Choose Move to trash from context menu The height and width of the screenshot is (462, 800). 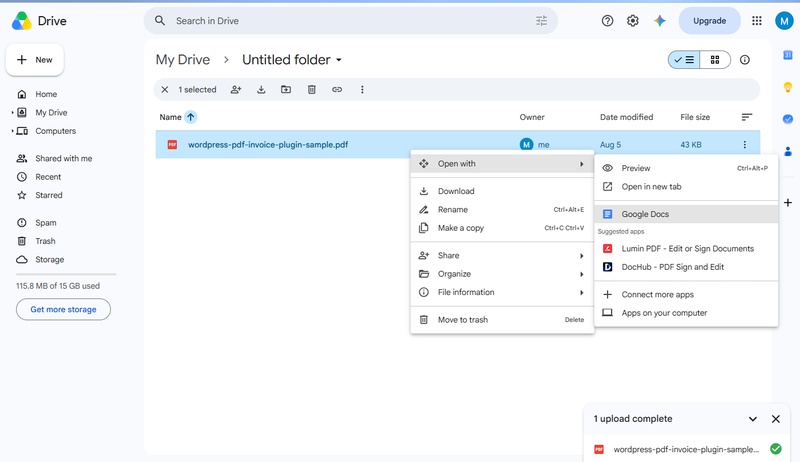tap(502, 320)
